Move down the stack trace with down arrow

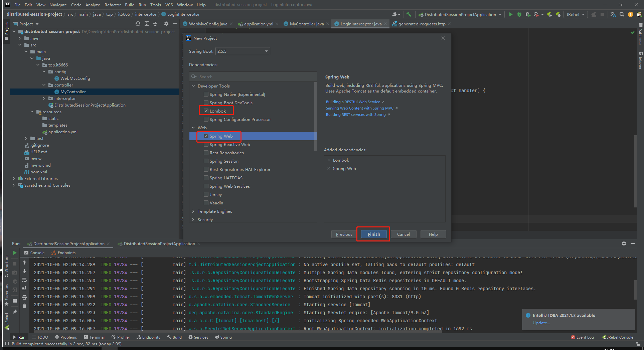(x=24, y=272)
